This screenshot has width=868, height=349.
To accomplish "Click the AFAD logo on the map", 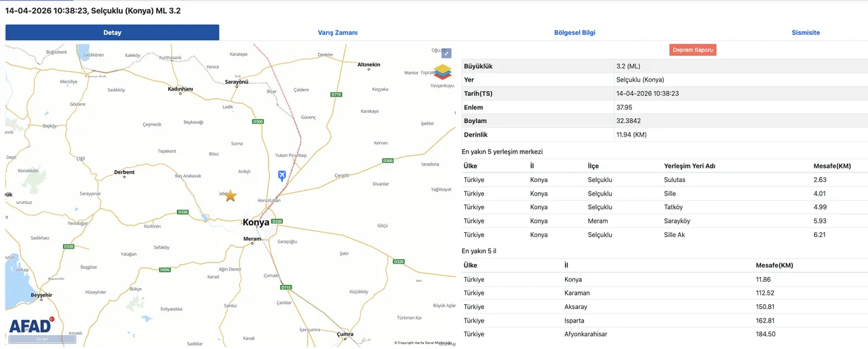I will (x=31, y=325).
